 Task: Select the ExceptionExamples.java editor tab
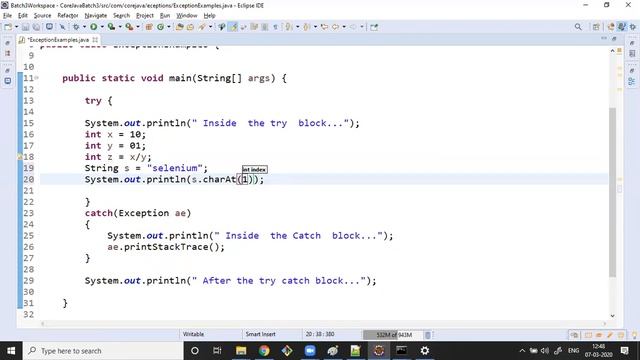58,40
